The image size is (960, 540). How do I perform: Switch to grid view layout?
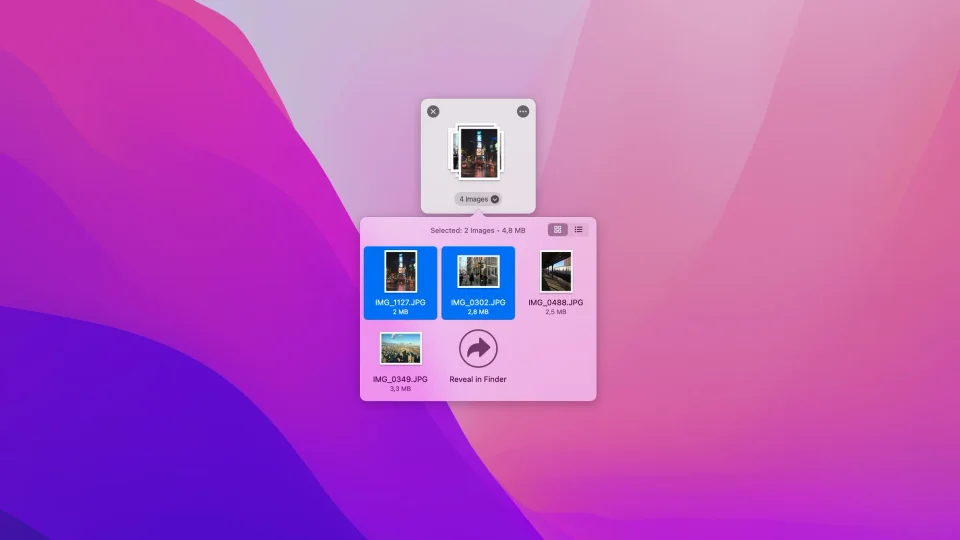(557, 230)
